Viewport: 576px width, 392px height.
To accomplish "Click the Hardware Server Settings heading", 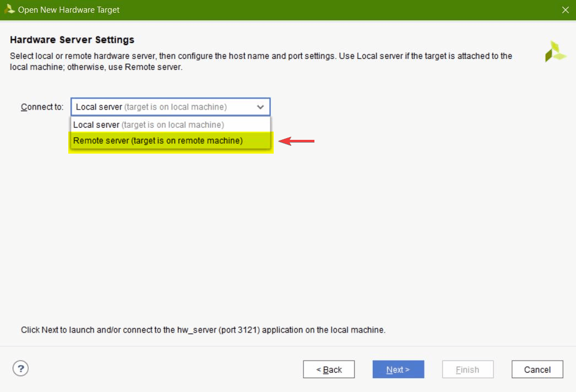I will point(72,40).
